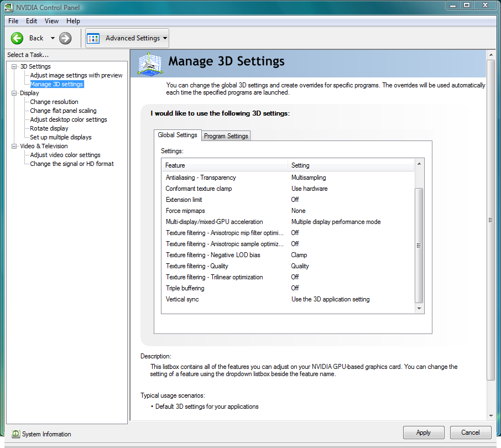This screenshot has width=501, height=448.
Task: Collapse the Video & Television tree node
Action: [14, 146]
